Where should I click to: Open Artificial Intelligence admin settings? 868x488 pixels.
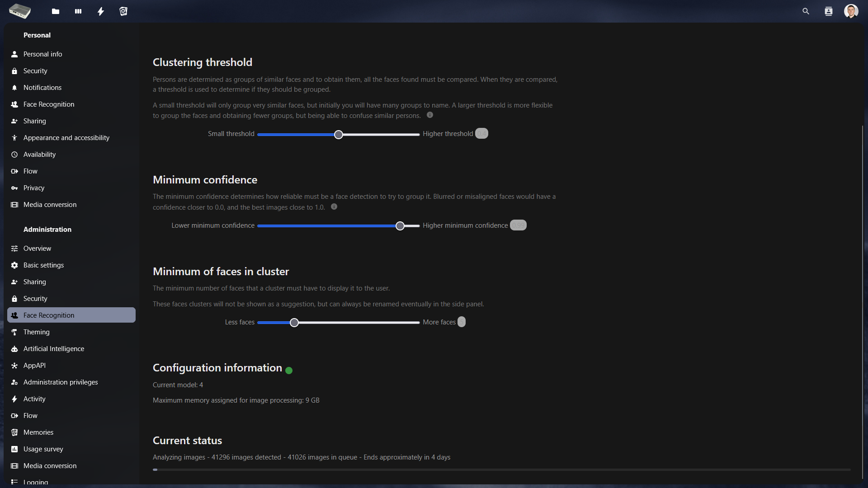pyautogui.click(x=54, y=349)
